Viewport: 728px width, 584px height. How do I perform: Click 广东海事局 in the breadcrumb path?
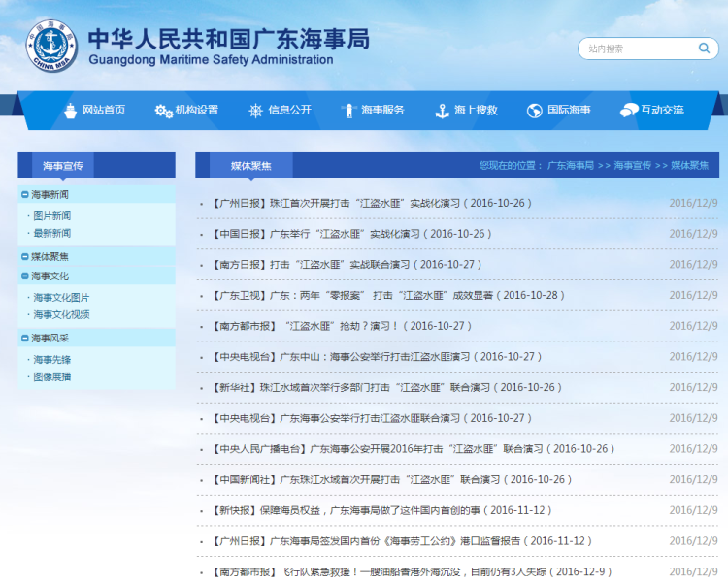tap(570, 166)
